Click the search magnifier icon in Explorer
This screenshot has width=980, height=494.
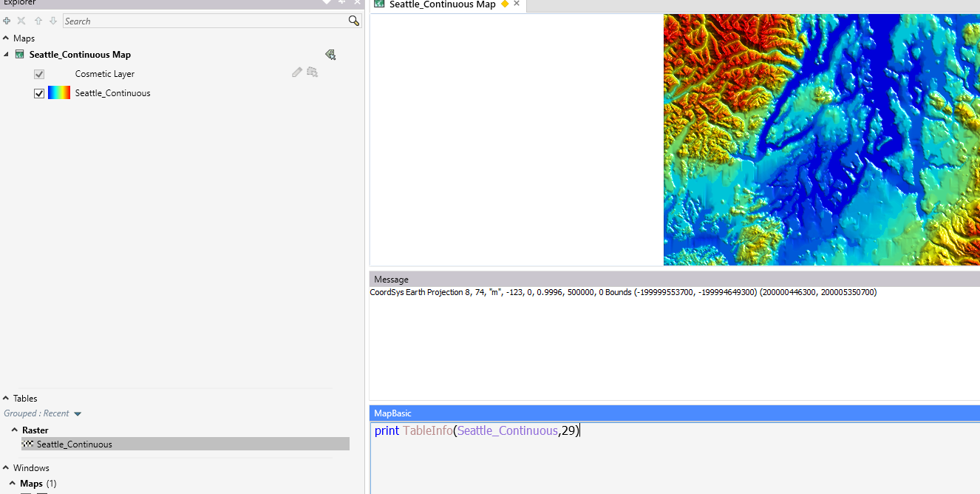(354, 21)
